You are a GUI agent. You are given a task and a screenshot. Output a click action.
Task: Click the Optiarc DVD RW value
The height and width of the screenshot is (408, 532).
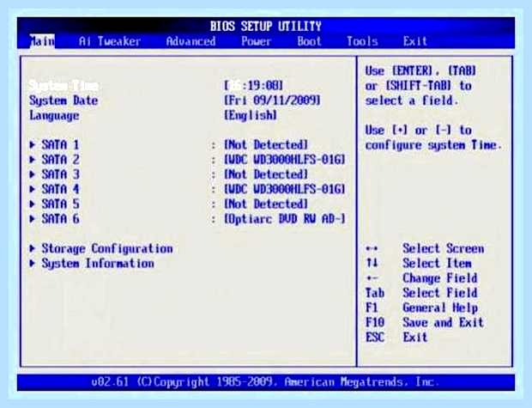(x=285, y=219)
